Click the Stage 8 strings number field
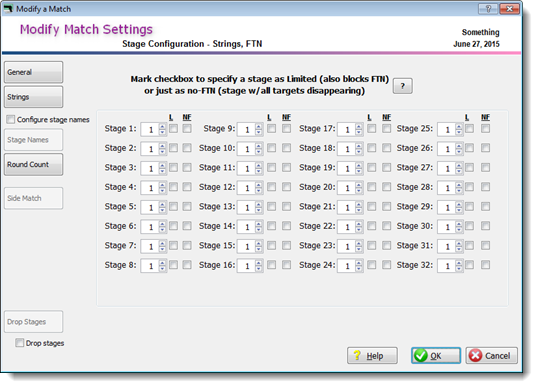The width and height of the screenshot is (538, 388). pyautogui.click(x=150, y=266)
